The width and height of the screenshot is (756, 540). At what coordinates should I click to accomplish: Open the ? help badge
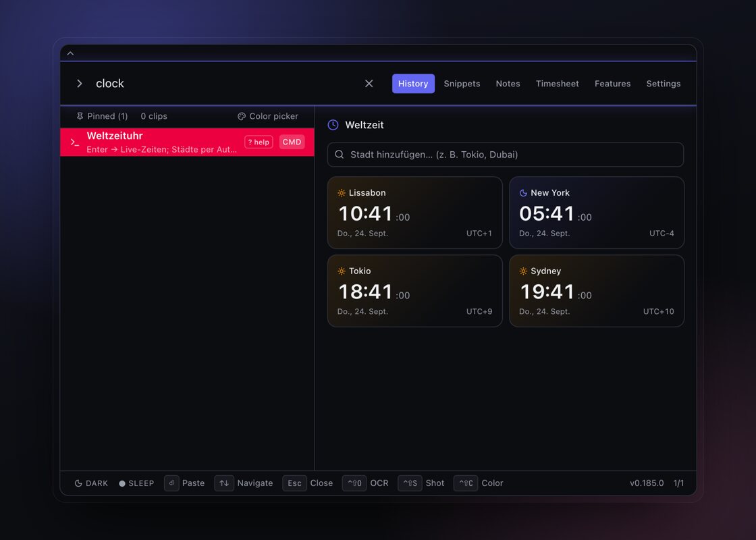[x=259, y=142]
